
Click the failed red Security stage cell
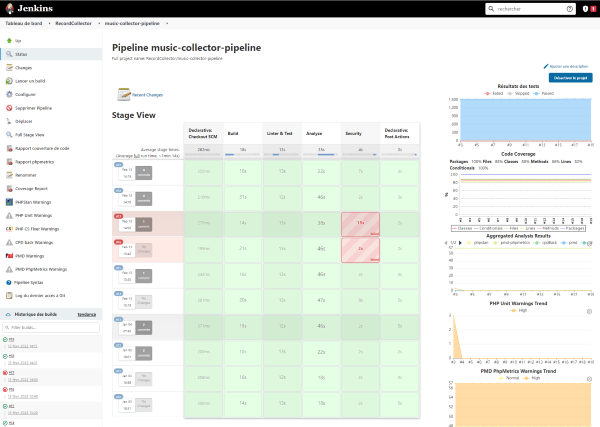[x=359, y=221]
